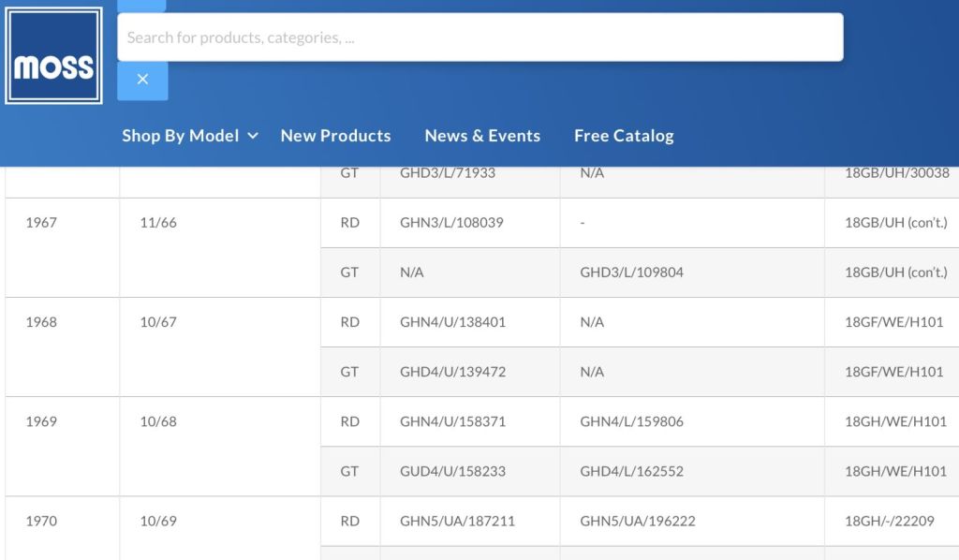Select the 1967 year cell
Image resolution: width=959 pixels, height=560 pixels.
click(x=41, y=223)
